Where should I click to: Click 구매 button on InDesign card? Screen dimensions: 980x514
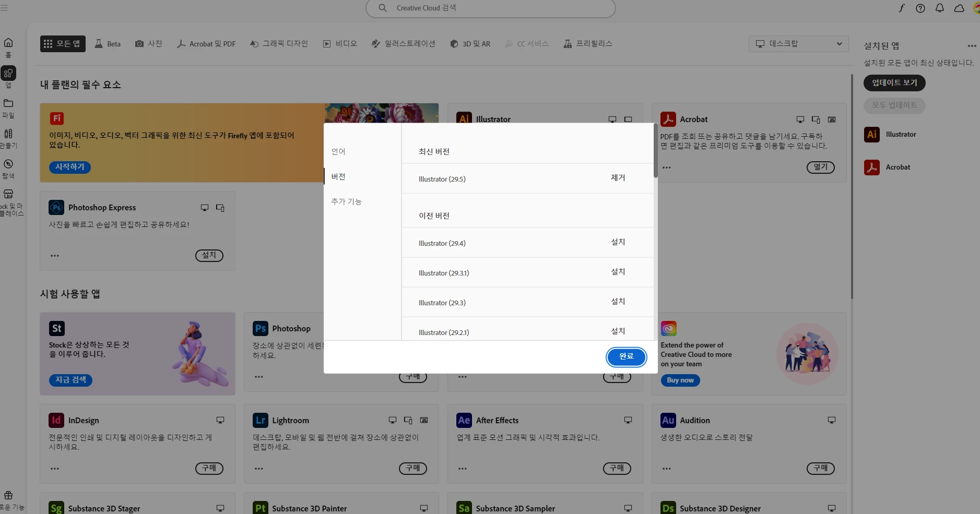(209, 469)
